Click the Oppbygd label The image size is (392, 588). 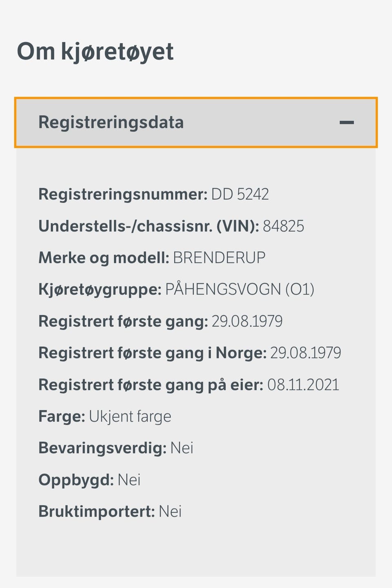click(76, 480)
